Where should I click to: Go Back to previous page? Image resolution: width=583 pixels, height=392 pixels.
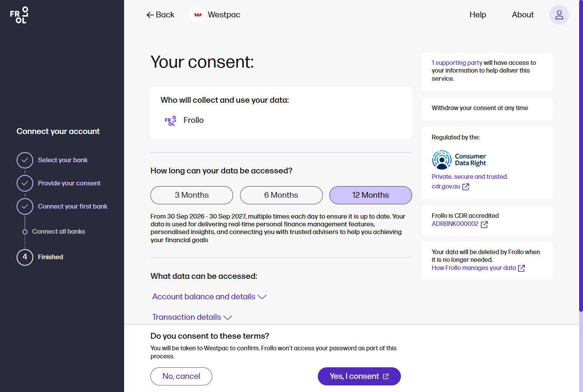[x=160, y=15]
